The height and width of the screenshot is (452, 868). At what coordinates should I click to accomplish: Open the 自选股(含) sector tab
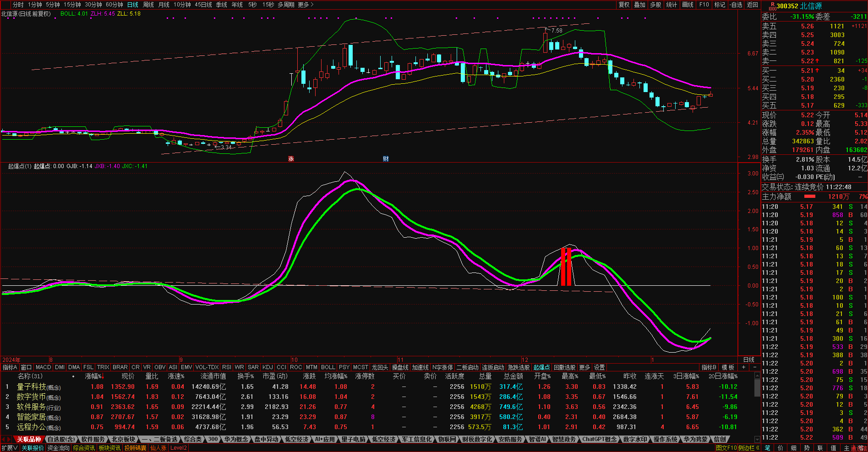point(61,439)
